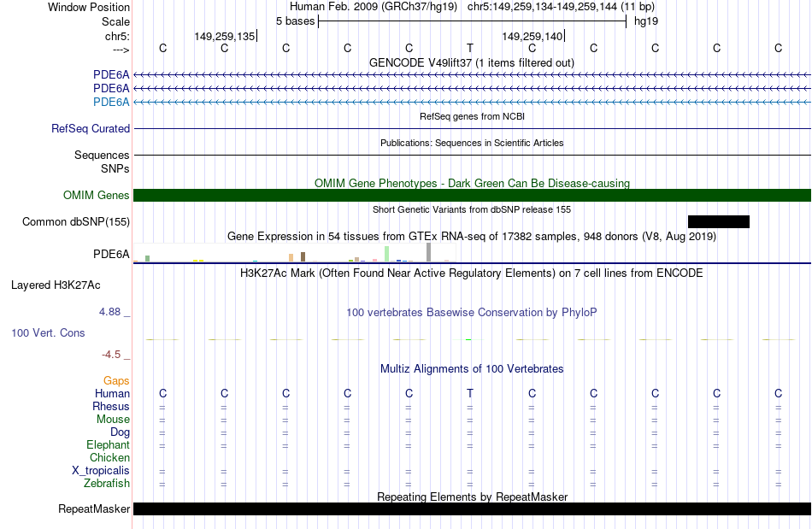This screenshot has width=812, height=529.
Task: Click 'Multiz Alignments of 100 Vertebrates' title
Action: [x=472, y=369]
